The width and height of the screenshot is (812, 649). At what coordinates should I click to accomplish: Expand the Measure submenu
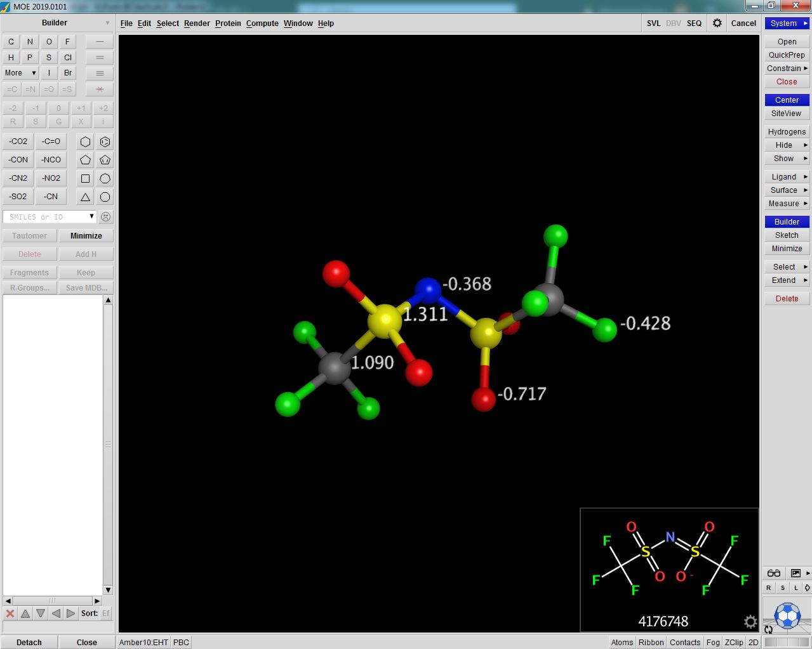(787, 204)
